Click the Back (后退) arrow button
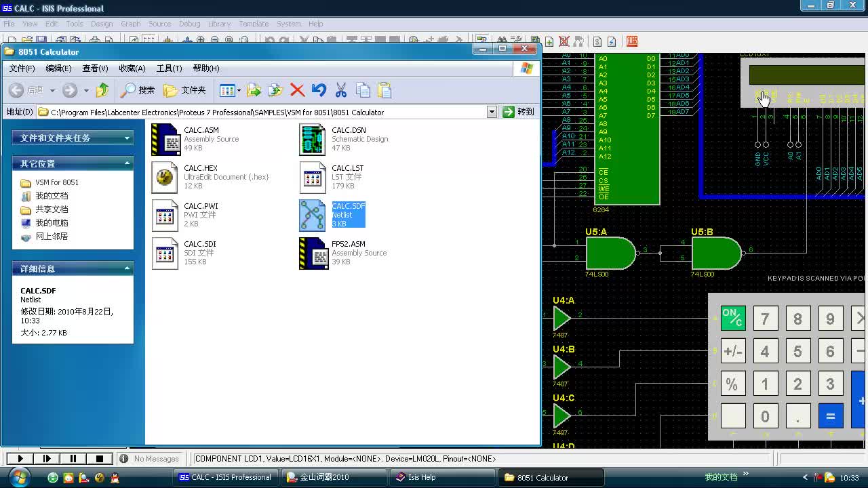 point(26,90)
